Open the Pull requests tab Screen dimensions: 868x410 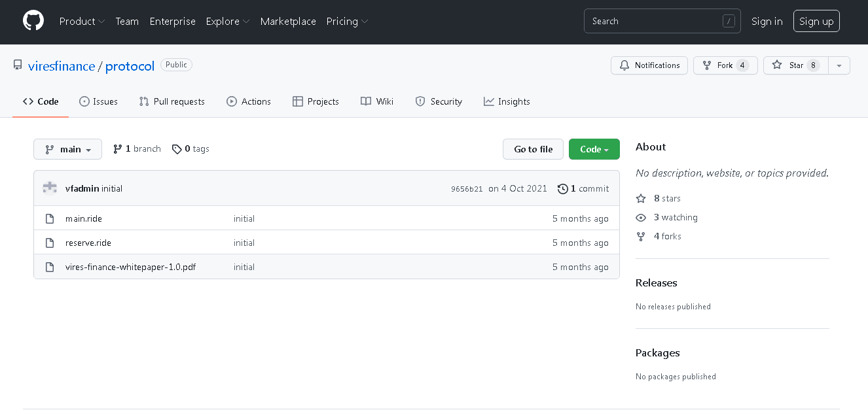172,101
